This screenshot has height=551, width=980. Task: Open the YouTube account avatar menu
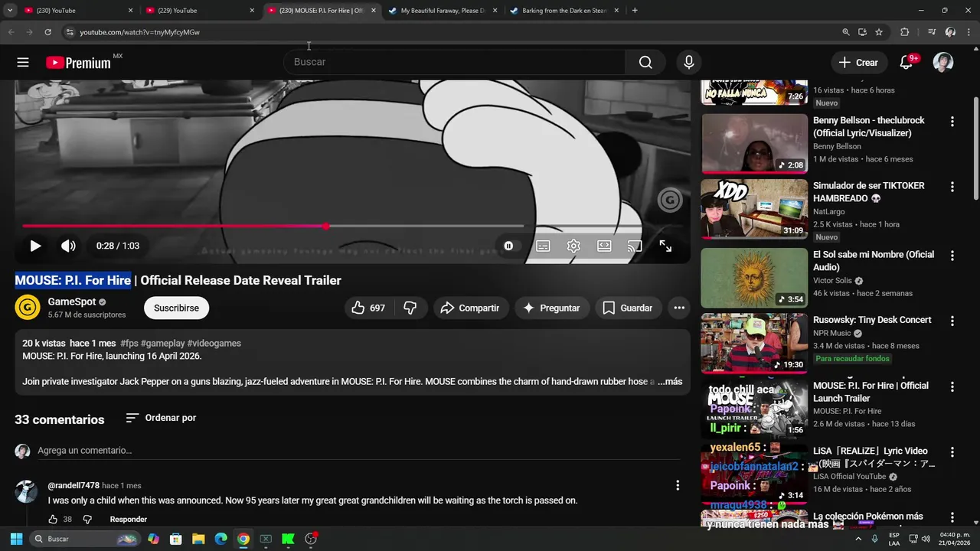(x=943, y=62)
